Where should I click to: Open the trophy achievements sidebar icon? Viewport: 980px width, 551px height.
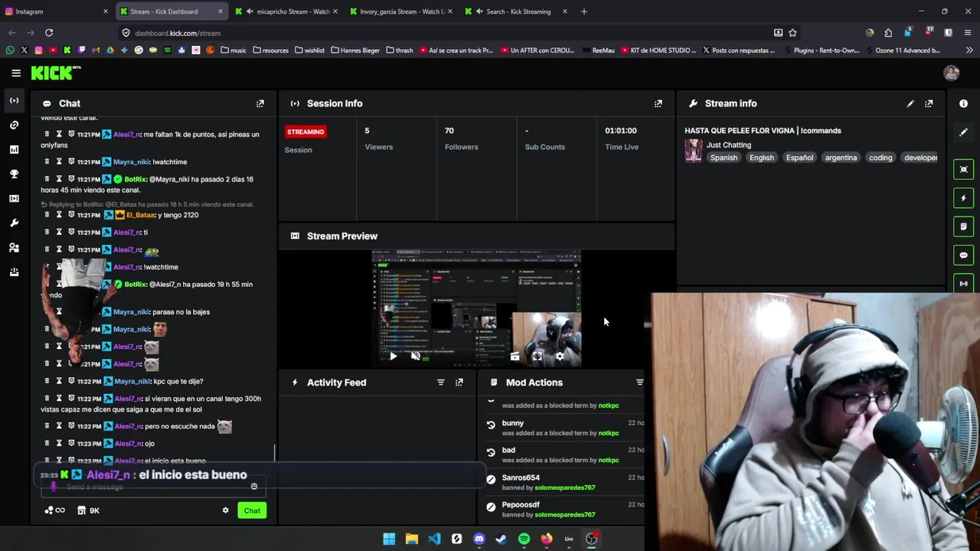pyautogui.click(x=14, y=174)
